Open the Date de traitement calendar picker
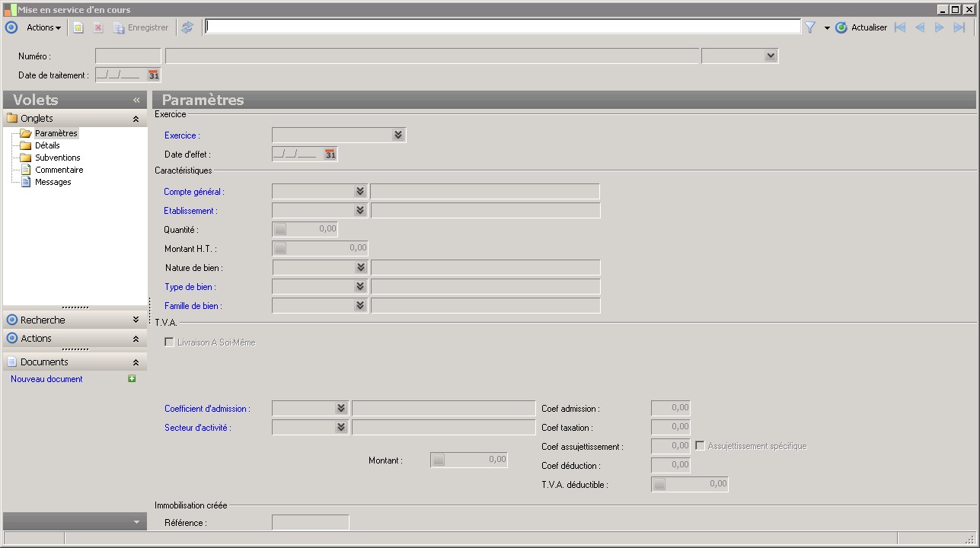Screen dimensions: 980x548 (x=154, y=75)
